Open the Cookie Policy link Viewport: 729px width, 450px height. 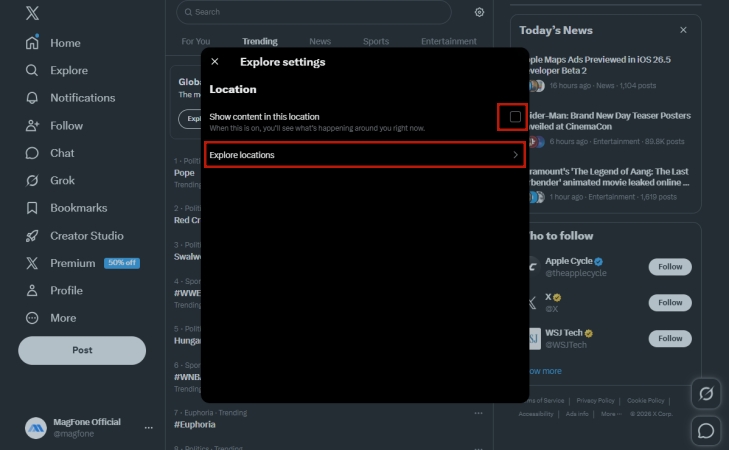click(x=645, y=401)
